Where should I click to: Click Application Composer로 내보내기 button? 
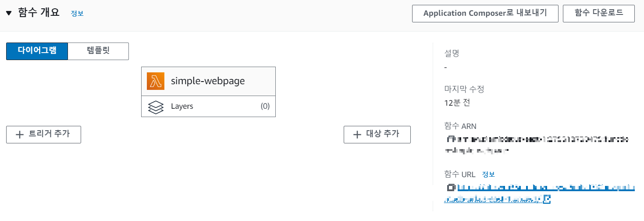click(x=485, y=13)
